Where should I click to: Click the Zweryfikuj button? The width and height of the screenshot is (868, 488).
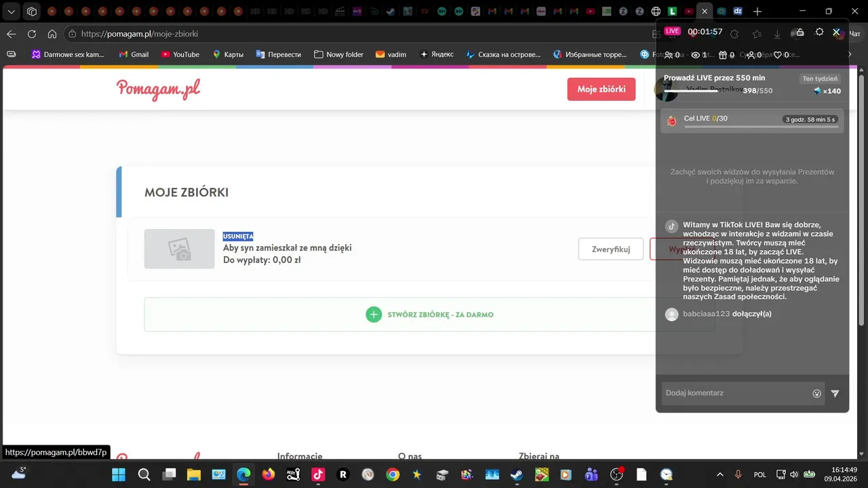pyautogui.click(x=611, y=249)
